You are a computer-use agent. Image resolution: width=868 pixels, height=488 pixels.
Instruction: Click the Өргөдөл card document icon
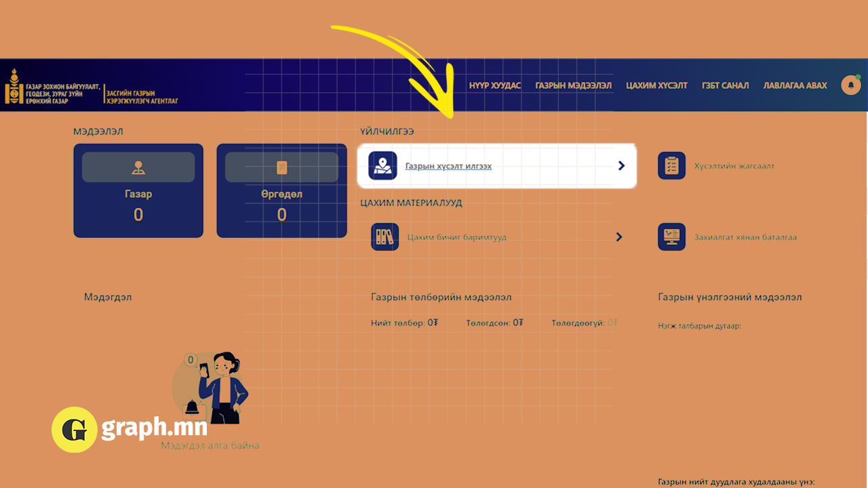click(x=281, y=167)
